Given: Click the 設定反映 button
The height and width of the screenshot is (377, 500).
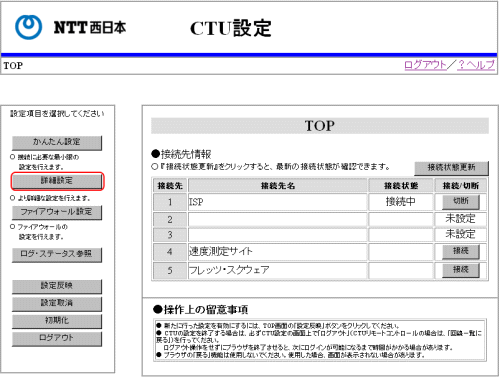Looking at the screenshot, I should coord(57,286).
